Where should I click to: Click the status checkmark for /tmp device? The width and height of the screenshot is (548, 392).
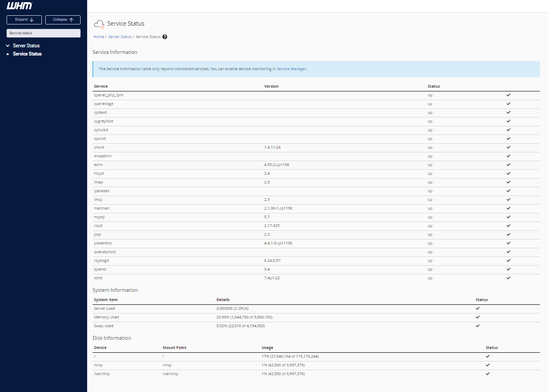click(488, 365)
